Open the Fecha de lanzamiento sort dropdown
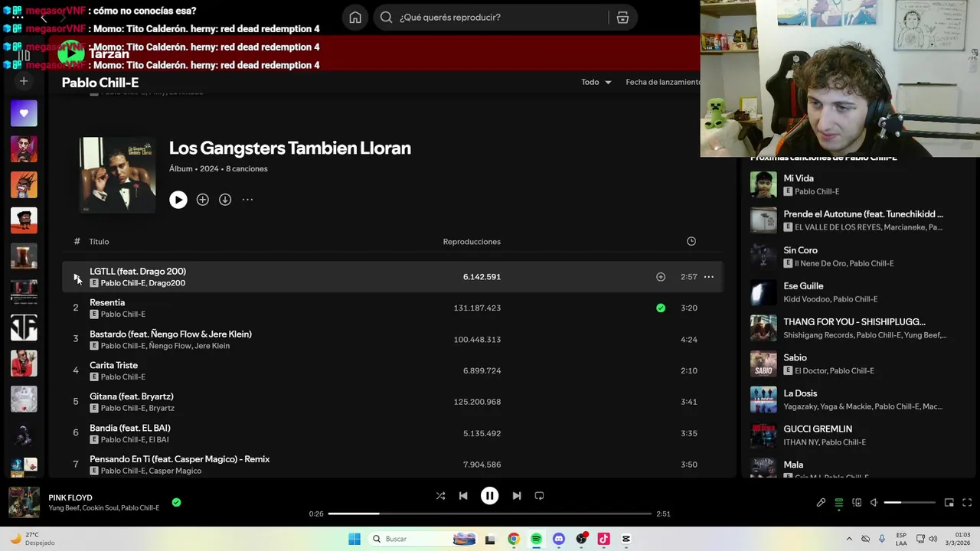The width and height of the screenshot is (980, 551). pos(662,82)
